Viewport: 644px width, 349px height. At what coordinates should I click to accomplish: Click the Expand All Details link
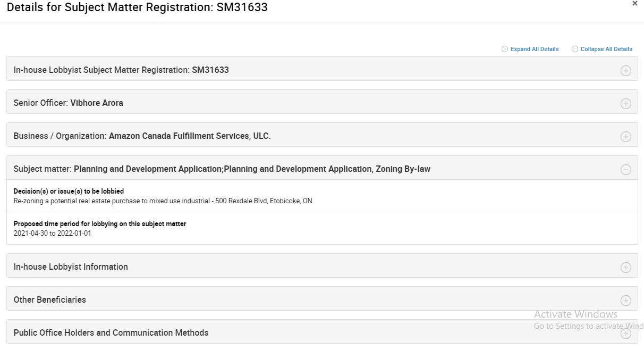[535, 49]
